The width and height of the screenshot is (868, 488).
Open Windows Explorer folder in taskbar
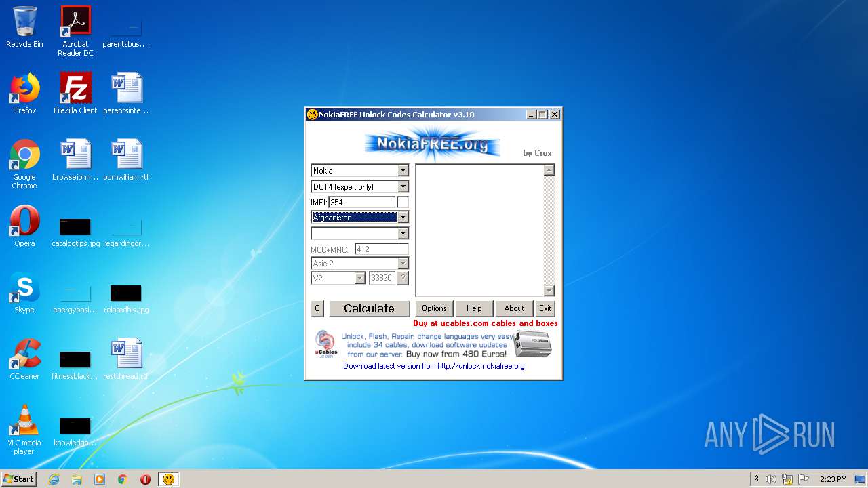(x=77, y=479)
